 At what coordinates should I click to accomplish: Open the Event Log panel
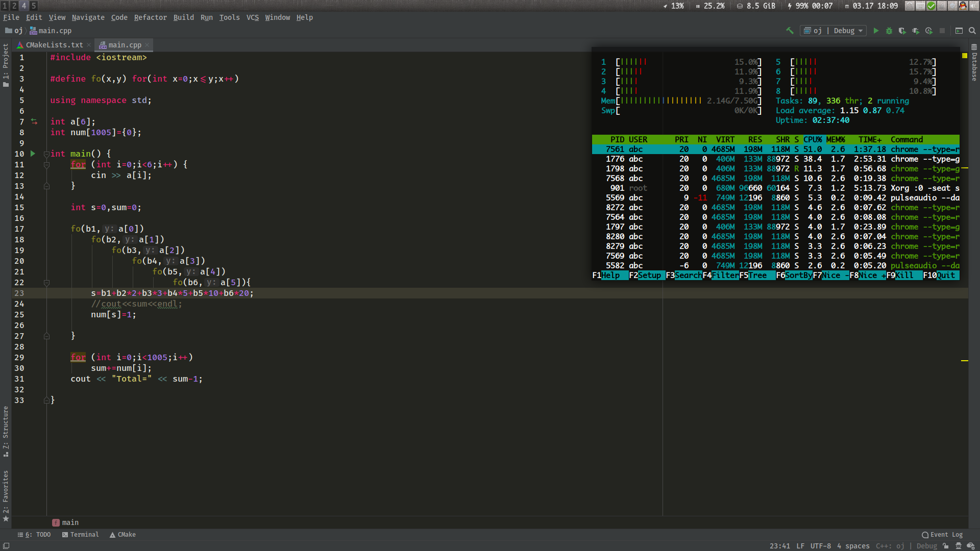tap(942, 535)
